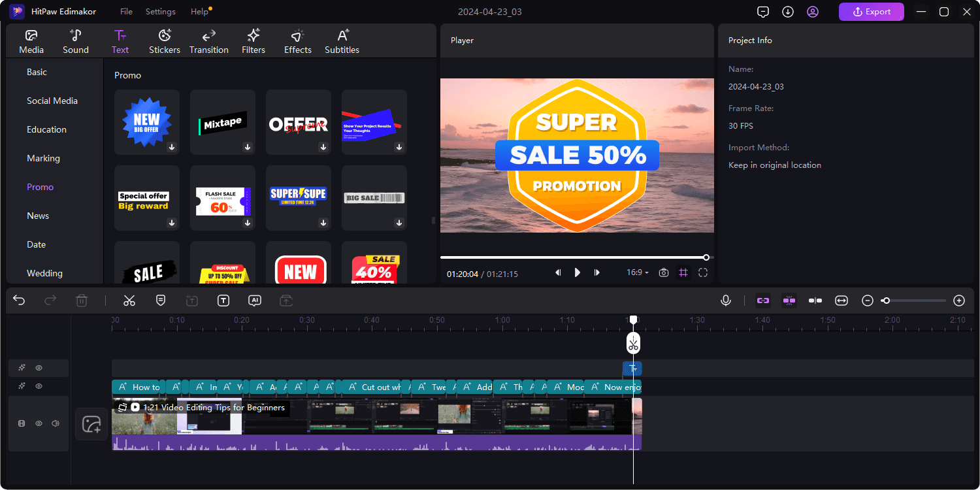This screenshot has height=490, width=980.
Task: Open the user account profile icon
Action: (x=813, y=12)
